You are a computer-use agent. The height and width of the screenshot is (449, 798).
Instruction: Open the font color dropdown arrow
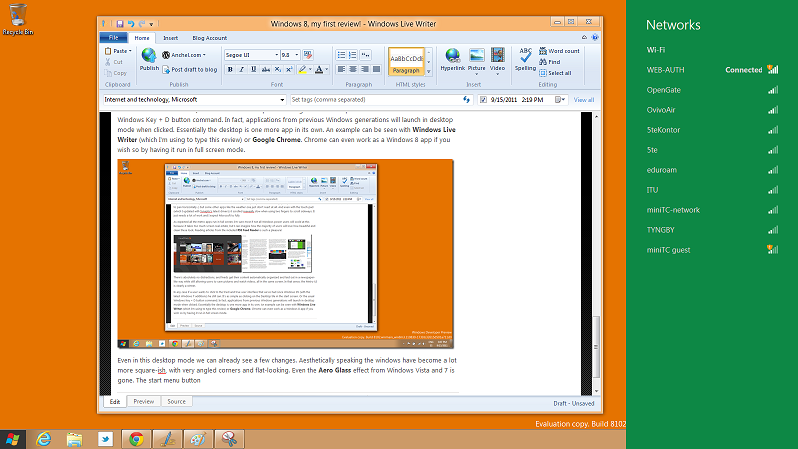tap(326, 70)
